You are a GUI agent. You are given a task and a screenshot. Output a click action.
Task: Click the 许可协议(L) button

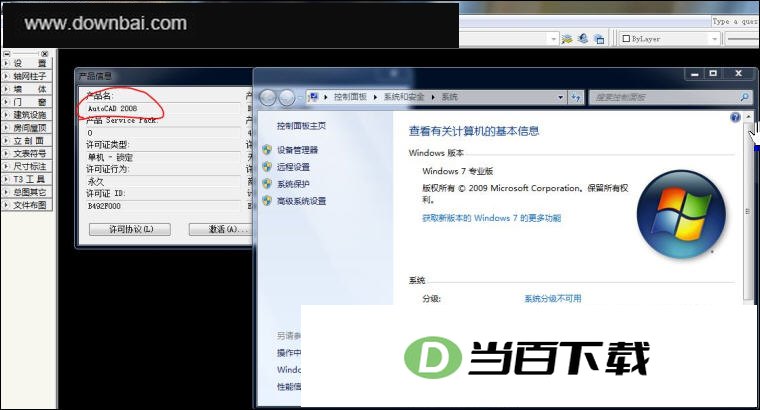(130, 229)
